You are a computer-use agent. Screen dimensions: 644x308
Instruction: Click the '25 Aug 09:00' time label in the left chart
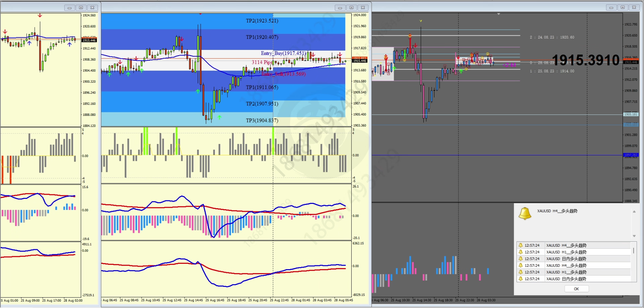pos(30,301)
